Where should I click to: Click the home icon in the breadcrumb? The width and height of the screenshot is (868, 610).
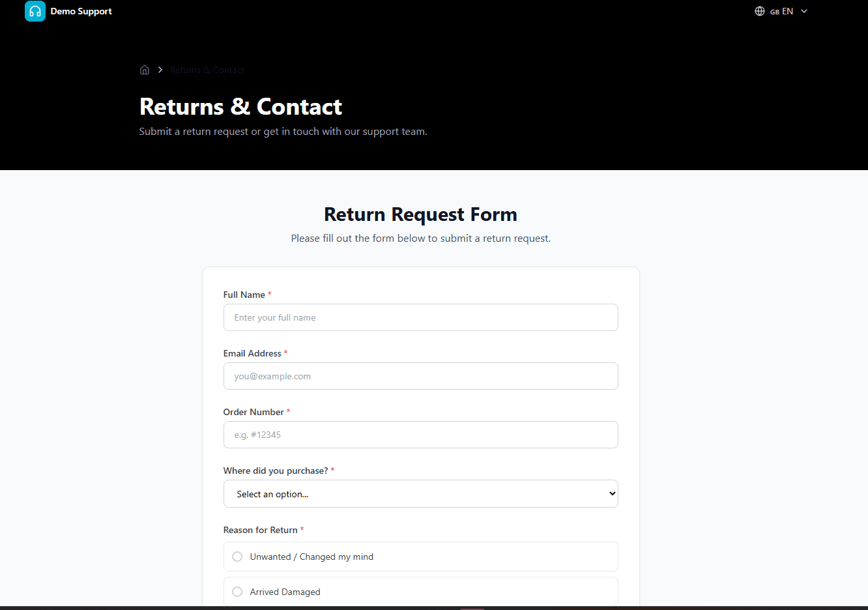(145, 70)
